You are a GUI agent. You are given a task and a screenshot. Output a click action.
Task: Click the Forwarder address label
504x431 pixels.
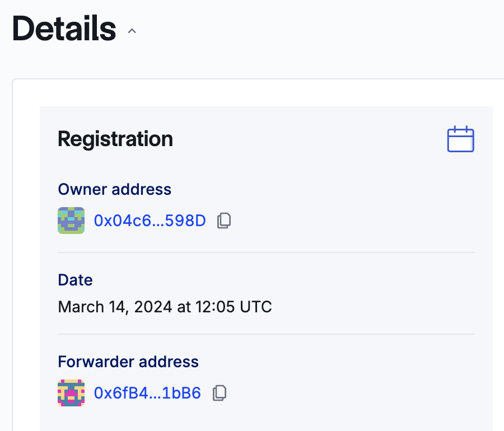point(128,362)
